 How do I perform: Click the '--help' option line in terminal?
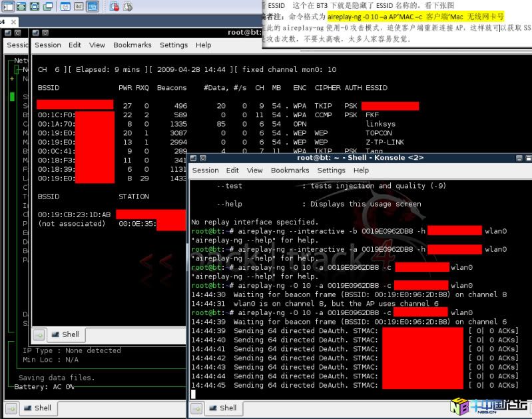coord(318,204)
